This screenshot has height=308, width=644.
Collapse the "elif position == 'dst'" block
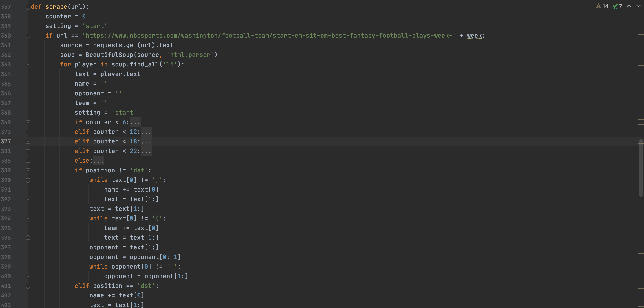point(28,286)
